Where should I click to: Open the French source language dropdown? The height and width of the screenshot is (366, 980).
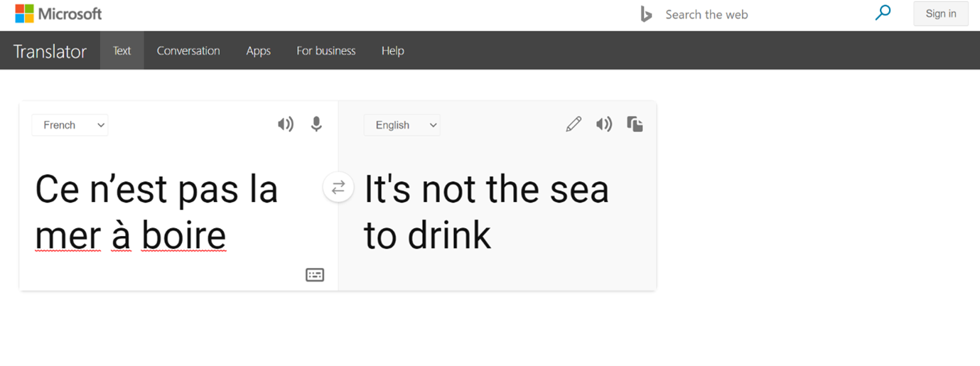click(x=70, y=125)
